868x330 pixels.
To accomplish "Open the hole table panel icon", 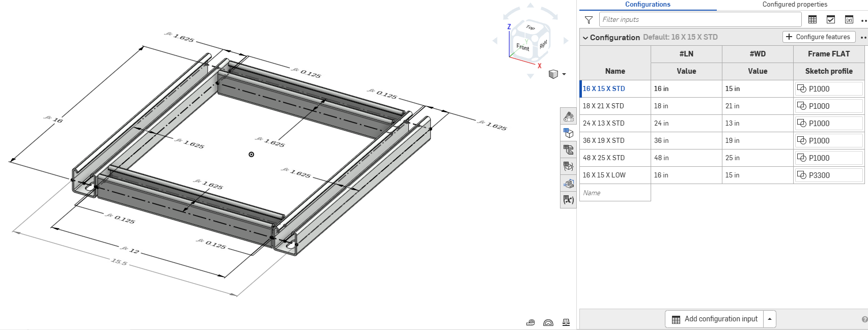I will [568, 183].
